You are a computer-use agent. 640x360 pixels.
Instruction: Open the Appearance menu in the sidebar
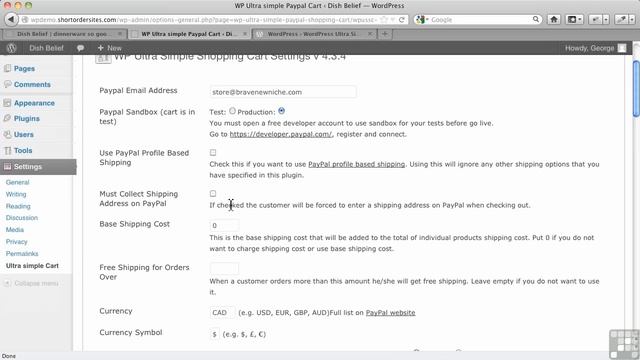coord(34,103)
